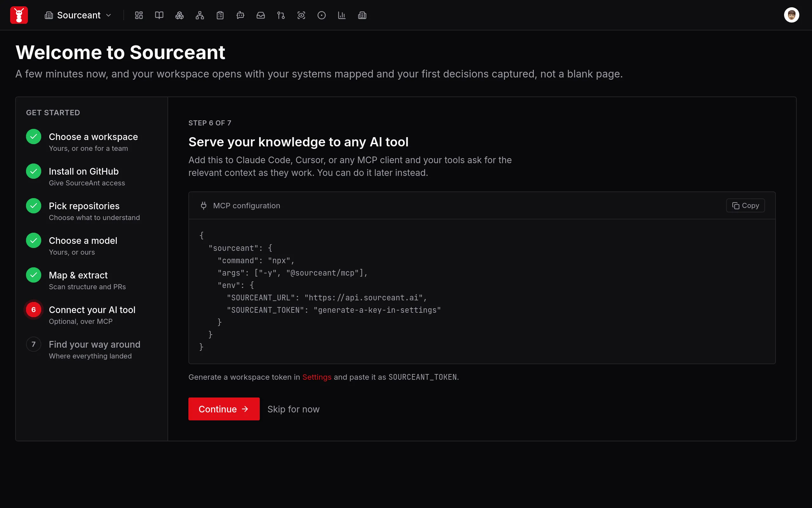812x508 pixels.
Task: Click the red step 6 number badge
Action: pyautogui.click(x=34, y=310)
